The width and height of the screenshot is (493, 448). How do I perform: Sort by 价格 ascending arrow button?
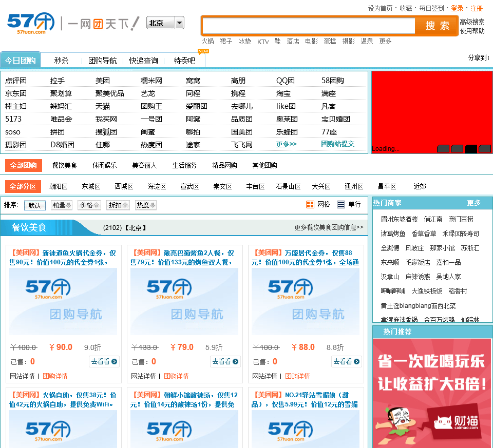click(89, 205)
